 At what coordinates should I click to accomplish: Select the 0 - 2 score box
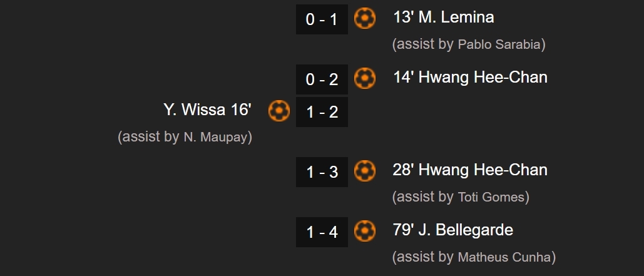(322, 79)
